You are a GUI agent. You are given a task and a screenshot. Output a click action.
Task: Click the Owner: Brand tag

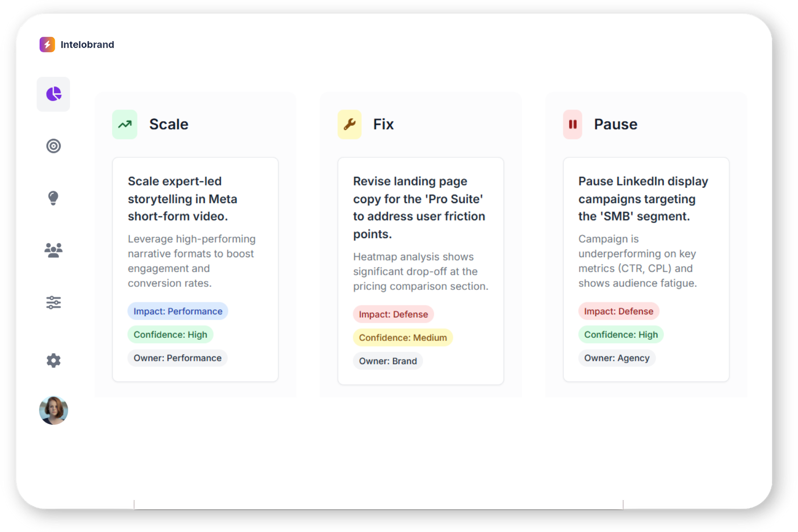click(x=388, y=361)
